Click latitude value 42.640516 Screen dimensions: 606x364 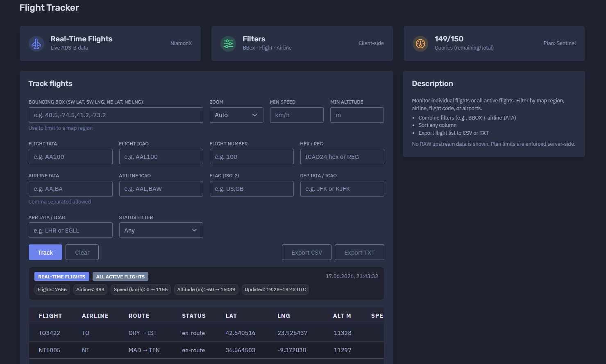pyautogui.click(x=241, y=333)
